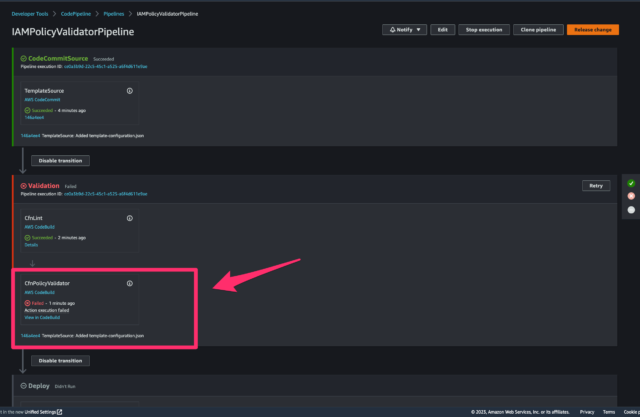Open the CfnLint action info icon
This screenshot has width=640, height=417.
(x=129, y=218)
